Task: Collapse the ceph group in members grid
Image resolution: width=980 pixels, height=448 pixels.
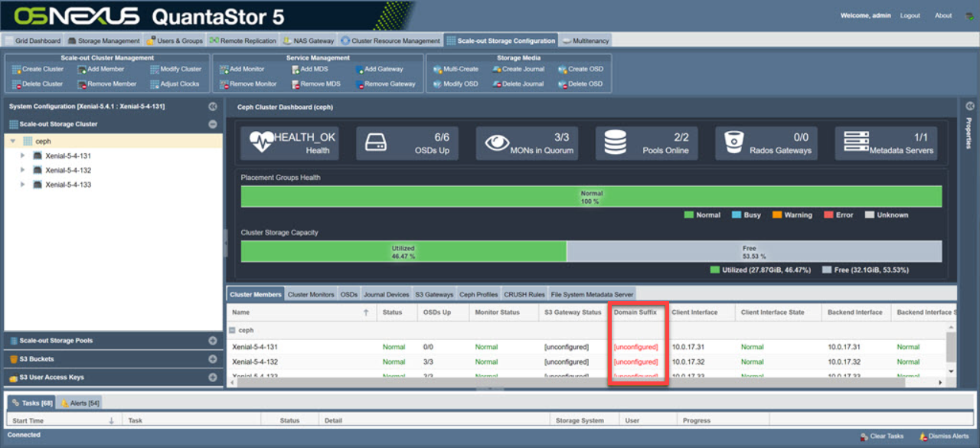Action: [x=232, y=331]
